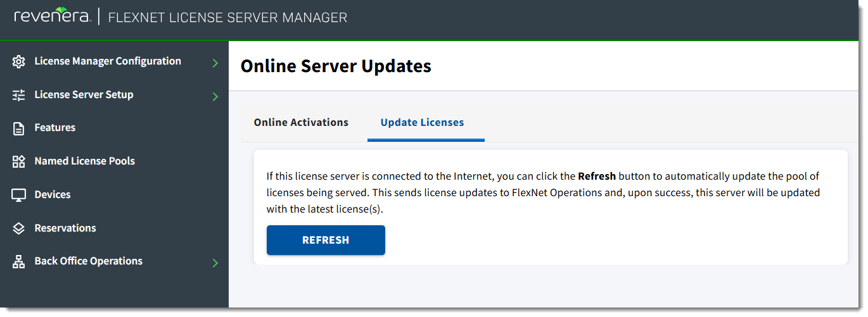This screenshot has height=317, width=868.
Task: Click the Back Office Operations hierarchy icon
Action: [x=18, y=261]
